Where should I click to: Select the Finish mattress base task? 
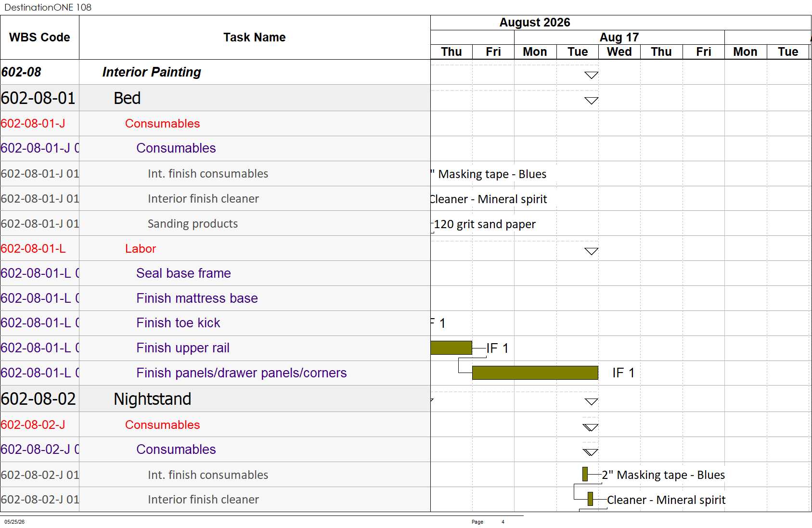(x=197, y=298)
